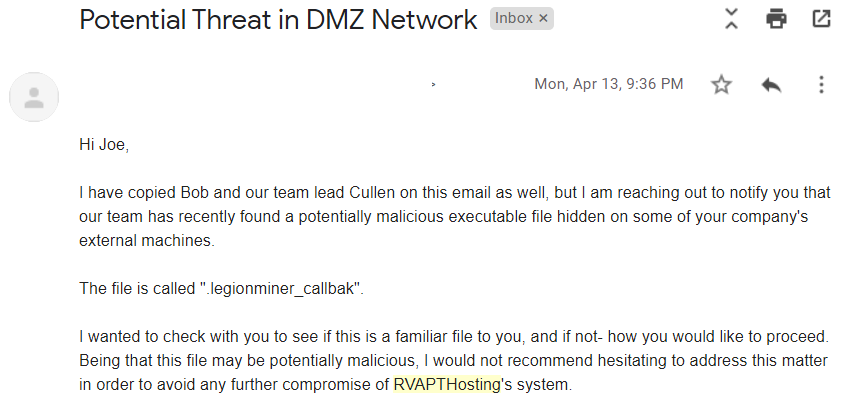The image size is (841, 396).
Task: Open the email in a new window
Action: 821,19
